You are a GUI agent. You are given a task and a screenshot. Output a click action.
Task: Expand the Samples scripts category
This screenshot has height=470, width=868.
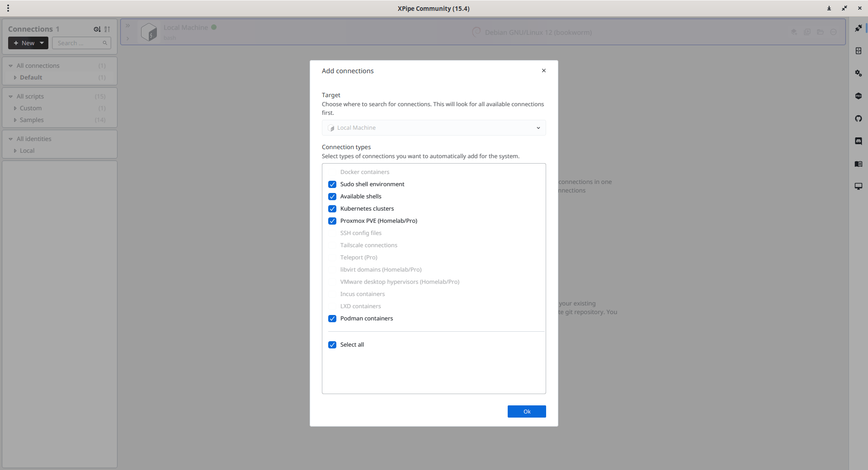click(15, 120)
